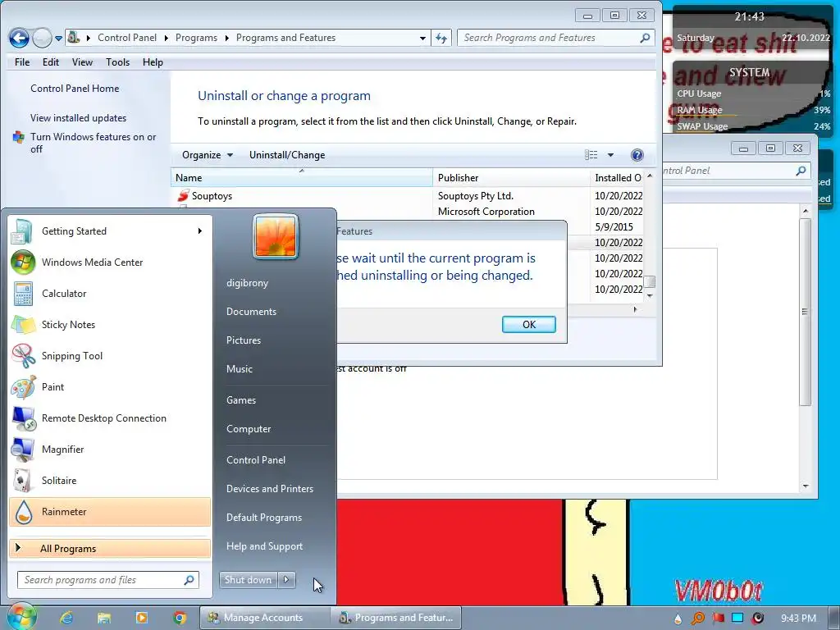Click the Rainmeter tray icon
840x630 pixels.
tap(678, 619)
